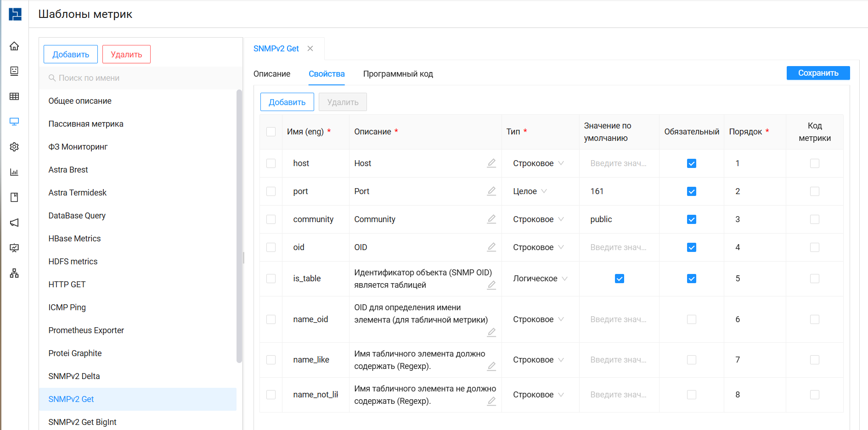Open the home page sidebar icon
This screenshot has width=868, height=430.
click(14, 46)
